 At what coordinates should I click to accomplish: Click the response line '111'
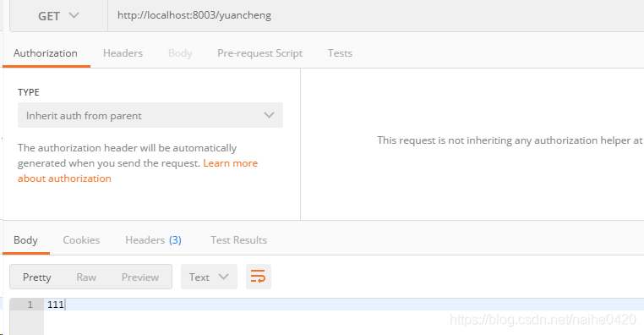click(56, 305)
